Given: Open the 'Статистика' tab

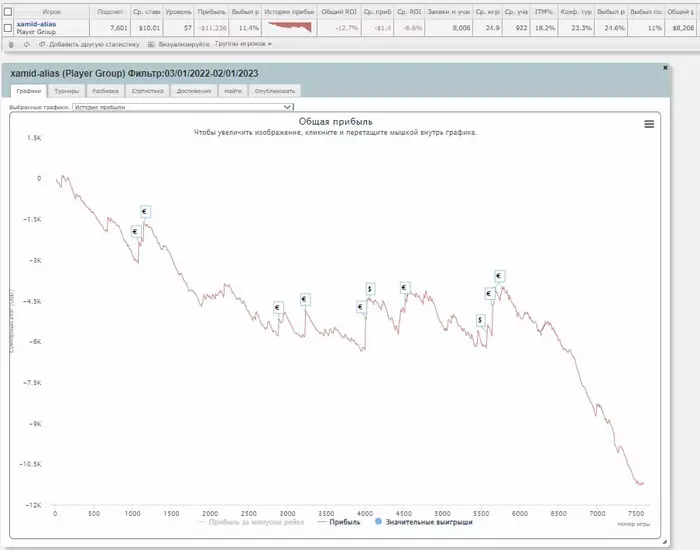Looking at the screenshot, I should [x=147, y=91].
